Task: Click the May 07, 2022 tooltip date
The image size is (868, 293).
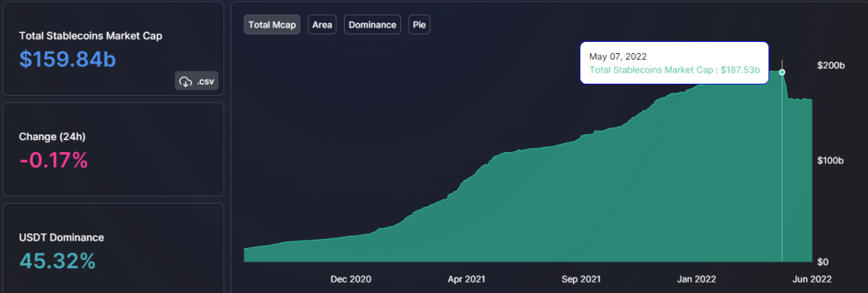Action: [618, 56]
